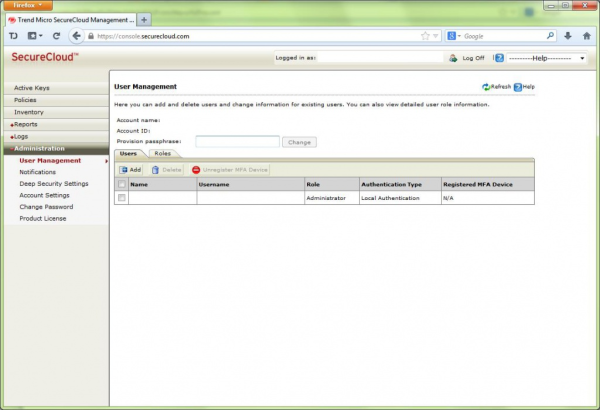Bookmark page with star icon

424,36
